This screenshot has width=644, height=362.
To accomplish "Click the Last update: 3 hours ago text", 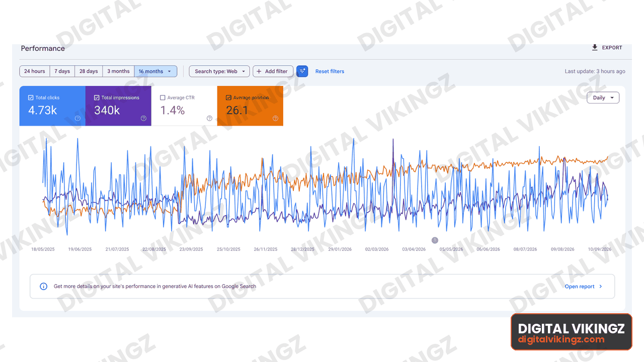I will click(595, 71).
